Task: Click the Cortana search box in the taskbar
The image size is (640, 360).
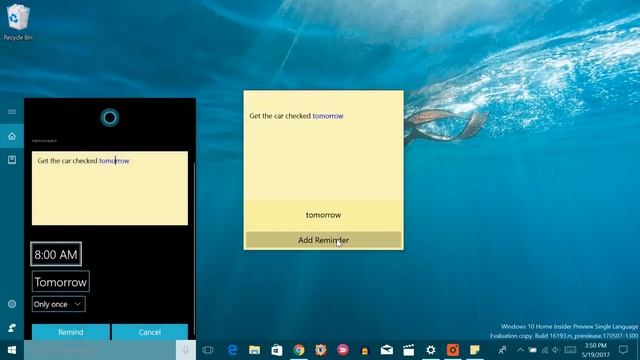Action: point(100,350)
